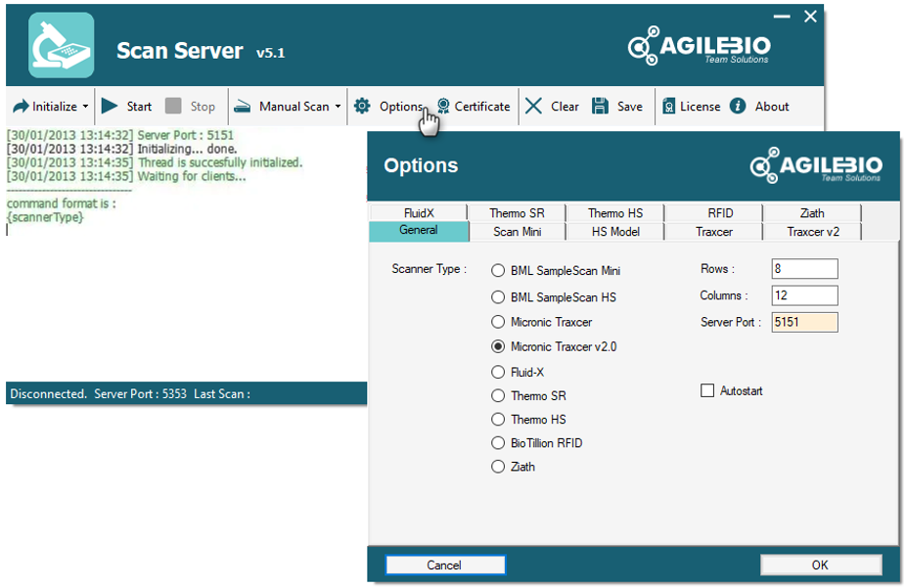Switch to the Traxcer v2 tab

(x=812, y=232)
